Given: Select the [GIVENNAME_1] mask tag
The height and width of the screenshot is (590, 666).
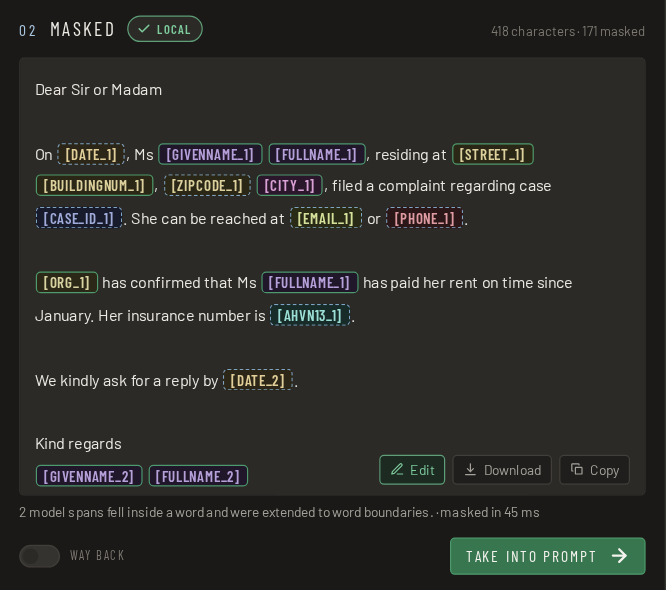Looking at the screenshot, I should [x=210, y=154].
